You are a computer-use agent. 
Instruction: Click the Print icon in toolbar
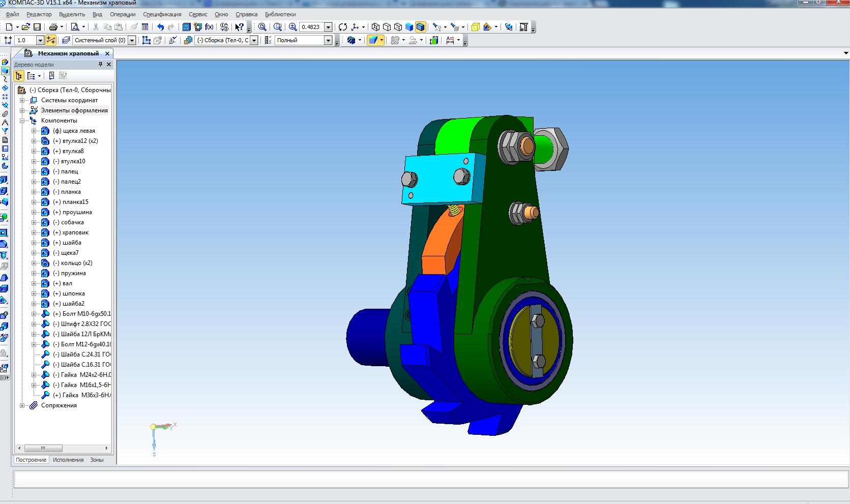click(53, 27)
